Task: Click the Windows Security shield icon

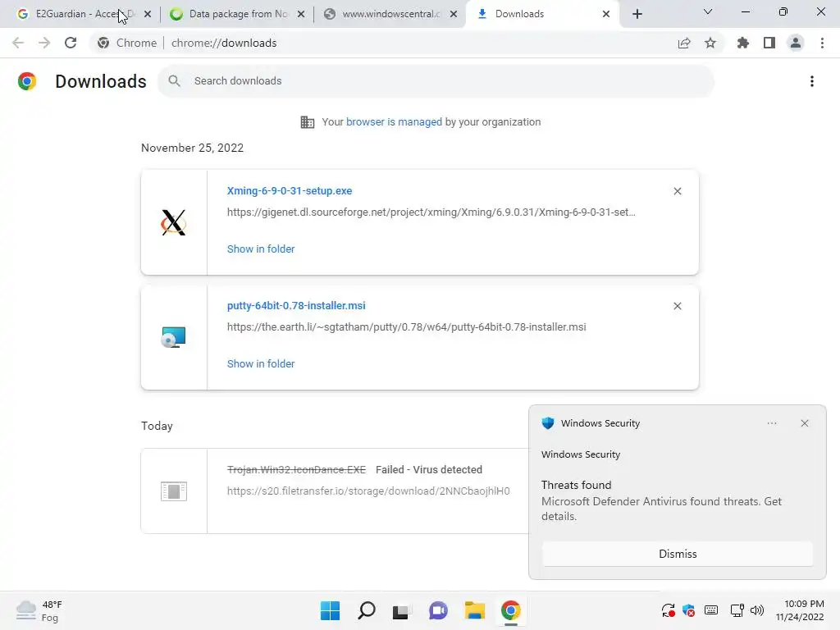Action: point(547,423)
